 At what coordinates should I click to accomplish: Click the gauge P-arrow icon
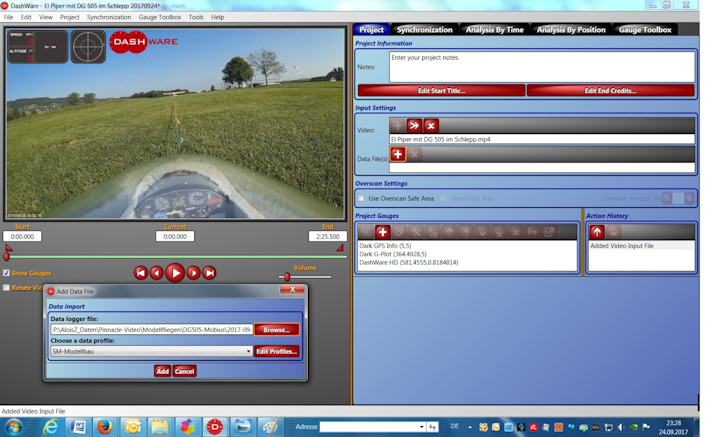pyautogui.click(x=532, y=232)
